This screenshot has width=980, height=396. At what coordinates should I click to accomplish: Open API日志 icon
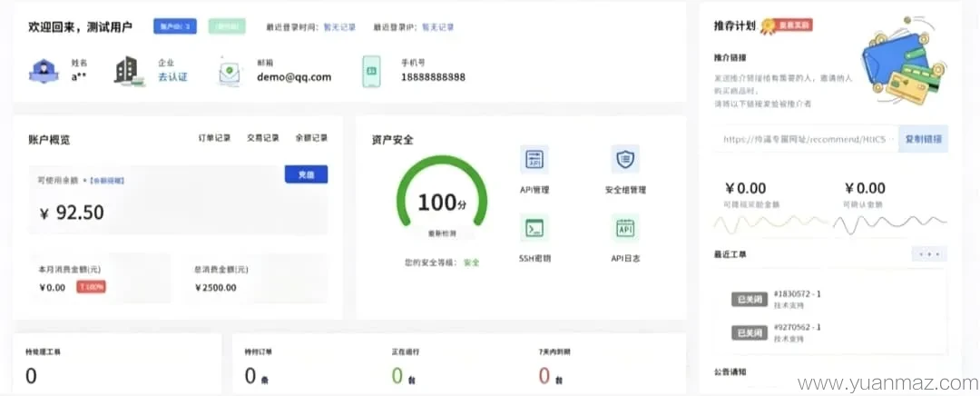point(625,228)
